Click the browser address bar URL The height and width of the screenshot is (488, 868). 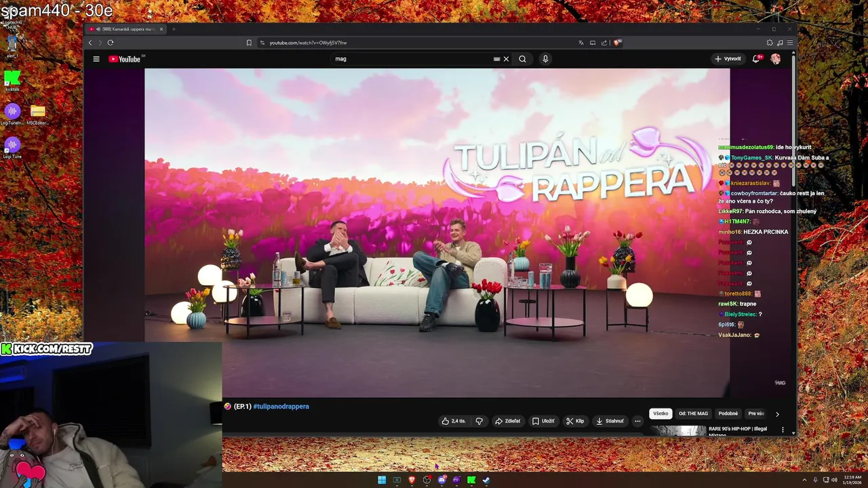coord(309,43)
